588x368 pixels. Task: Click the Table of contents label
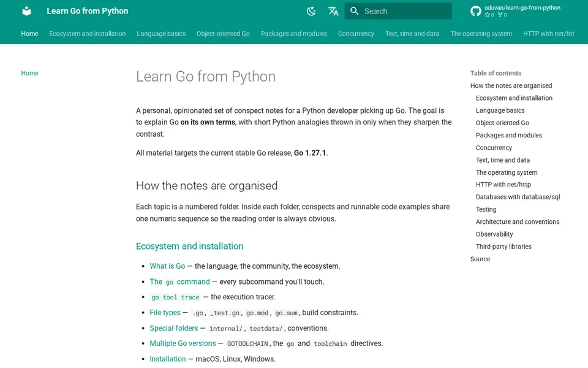tap(496, 73)
